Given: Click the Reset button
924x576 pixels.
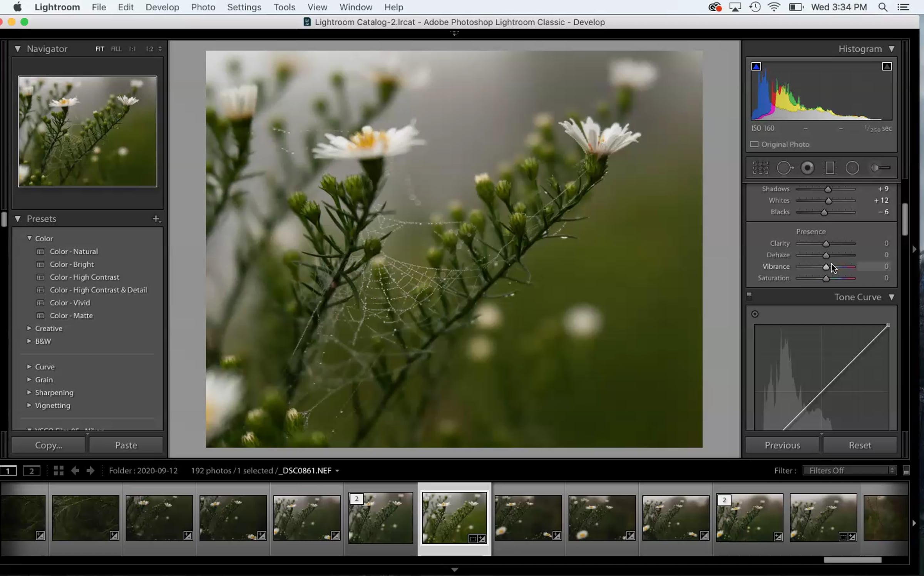Looking at the screenshot, I should 860,445.
